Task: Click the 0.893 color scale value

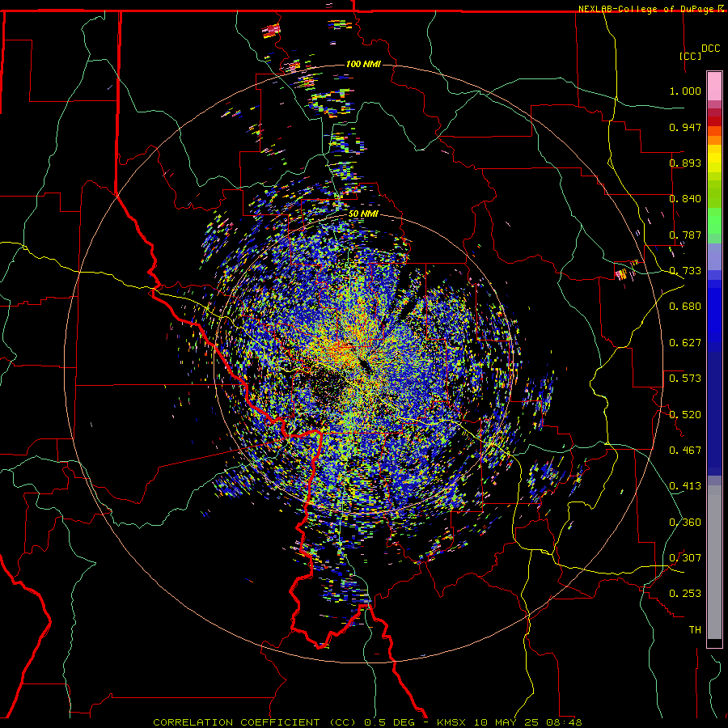Action: tap(685, 163)
